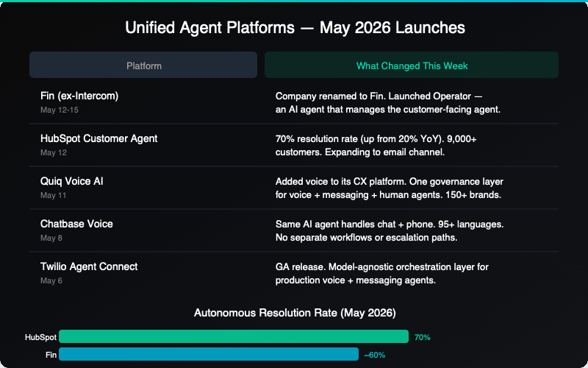Screen dimensions: 588x368
Task: Click "customers. Expanding to email channel." text
Action: coord(360,152)
